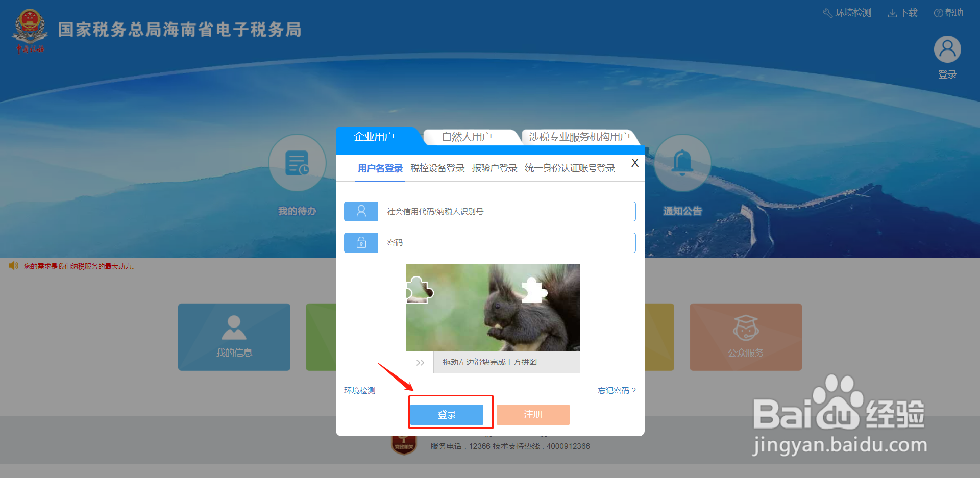Switch to the 自然人用户 tab

[x=467, y=137]
